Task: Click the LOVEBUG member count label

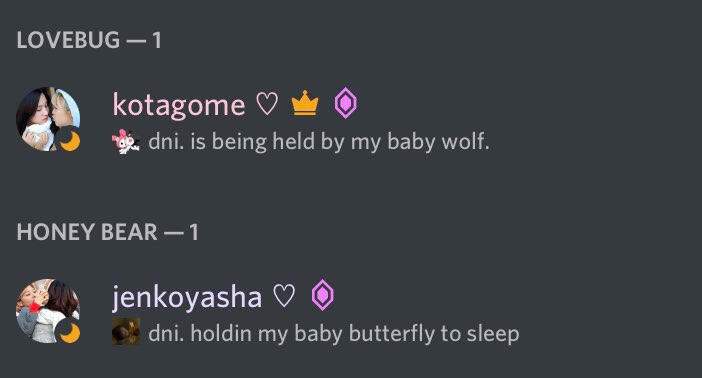Action: click(156, 40)
